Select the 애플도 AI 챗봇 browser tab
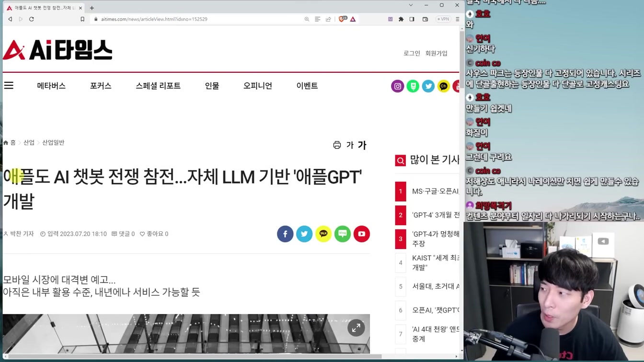This screenshot has height=362, width=644. point(44,8)
